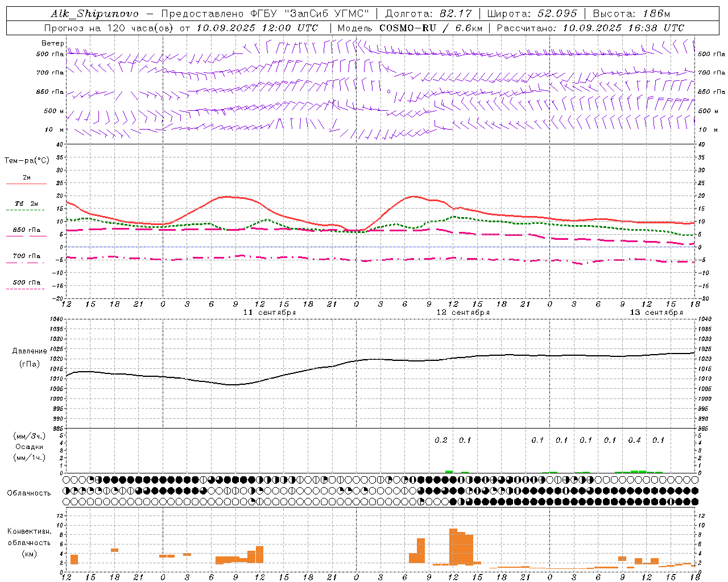
Task: Click the Тем-ра(°C) axis title
Action: (27, 161)
